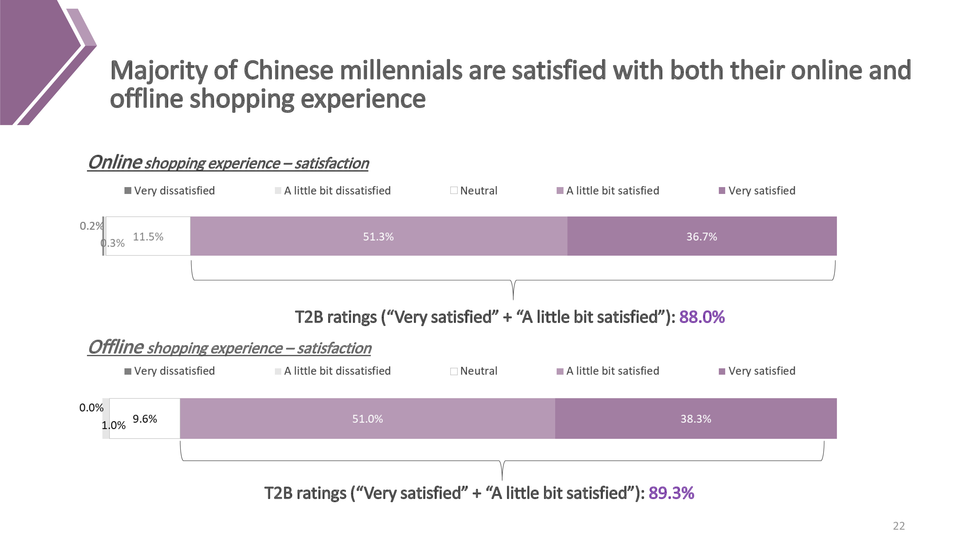Click the offline A little bit dissatisfied legend swatch

[278, 371]
